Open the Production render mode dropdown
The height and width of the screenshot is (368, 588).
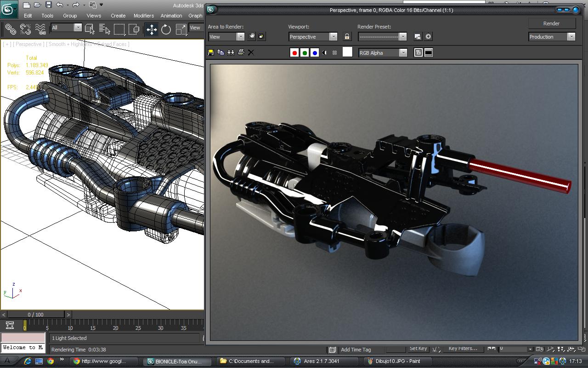point(552,37)
